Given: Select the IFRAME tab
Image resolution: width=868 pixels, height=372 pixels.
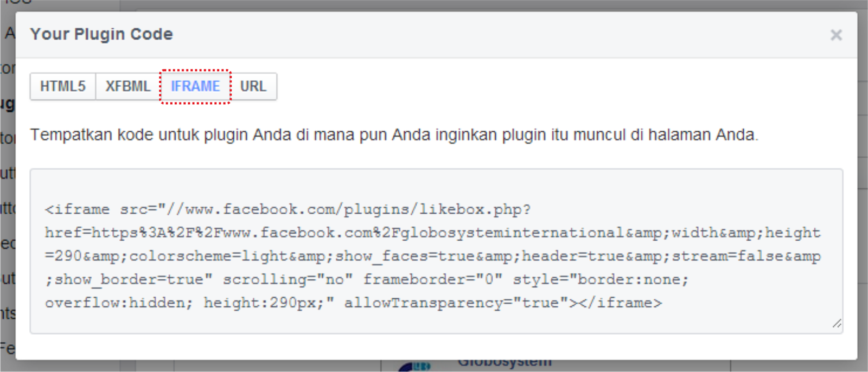Looking at the screenshot, I should pos(195,86).
